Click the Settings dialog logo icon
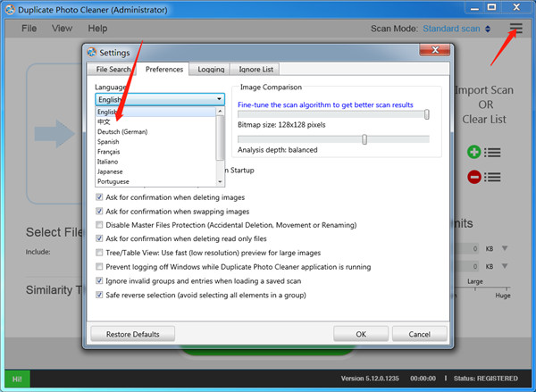This screenshot has height=392, width=536. click(91, 53)
